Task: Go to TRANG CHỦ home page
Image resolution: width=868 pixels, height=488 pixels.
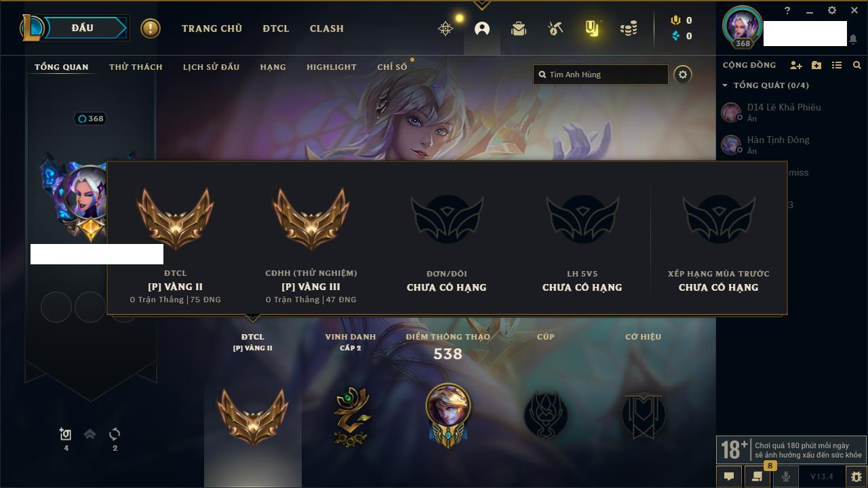Action: (212, 28)
